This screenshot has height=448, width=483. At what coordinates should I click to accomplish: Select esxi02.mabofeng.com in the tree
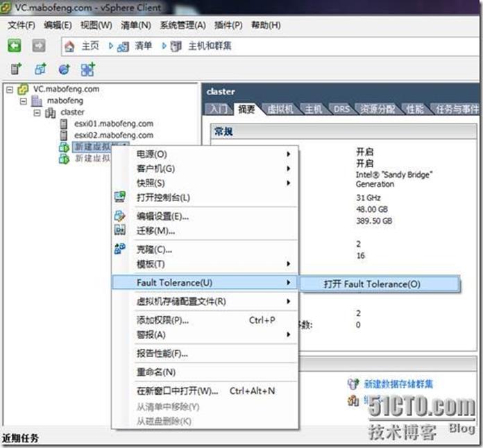coord(114,135)
